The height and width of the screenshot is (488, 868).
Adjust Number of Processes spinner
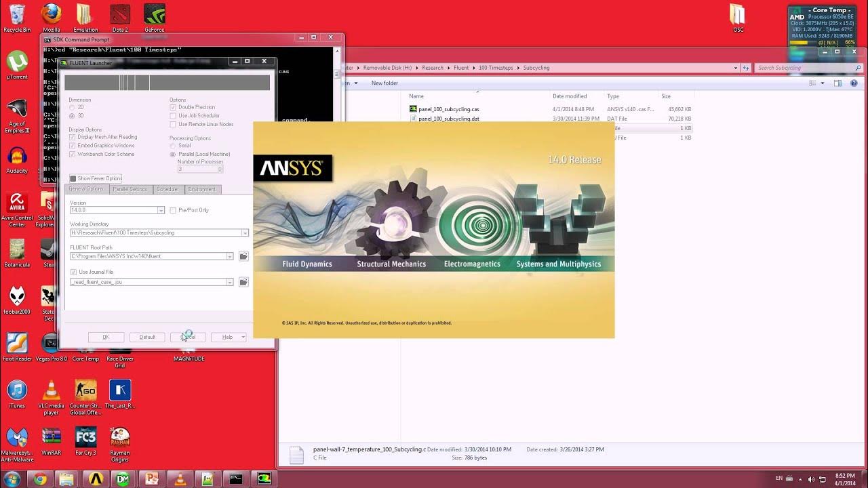click(x=219, y=169)
